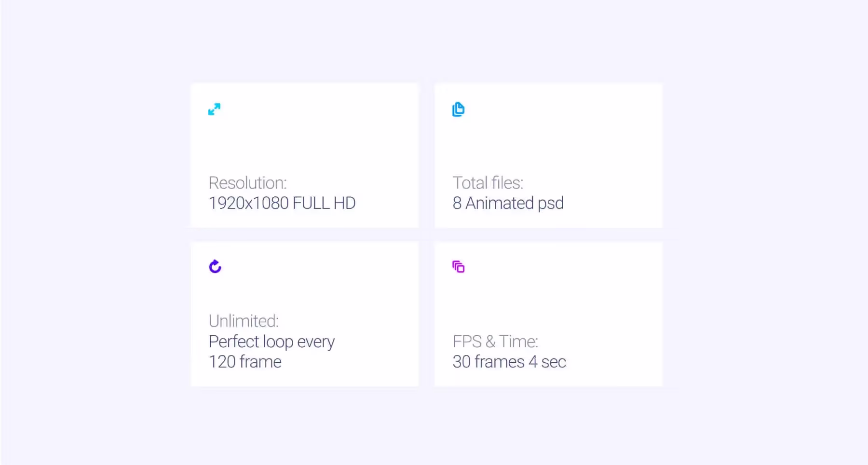Click the Perfect loop every text

(271, 342)
